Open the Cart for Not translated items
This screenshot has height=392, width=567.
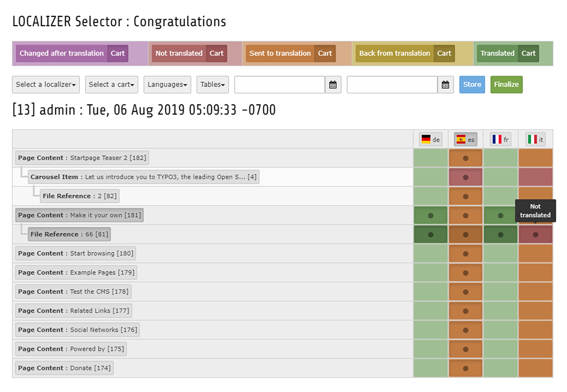pyautogui.click(x=216, y=54)
